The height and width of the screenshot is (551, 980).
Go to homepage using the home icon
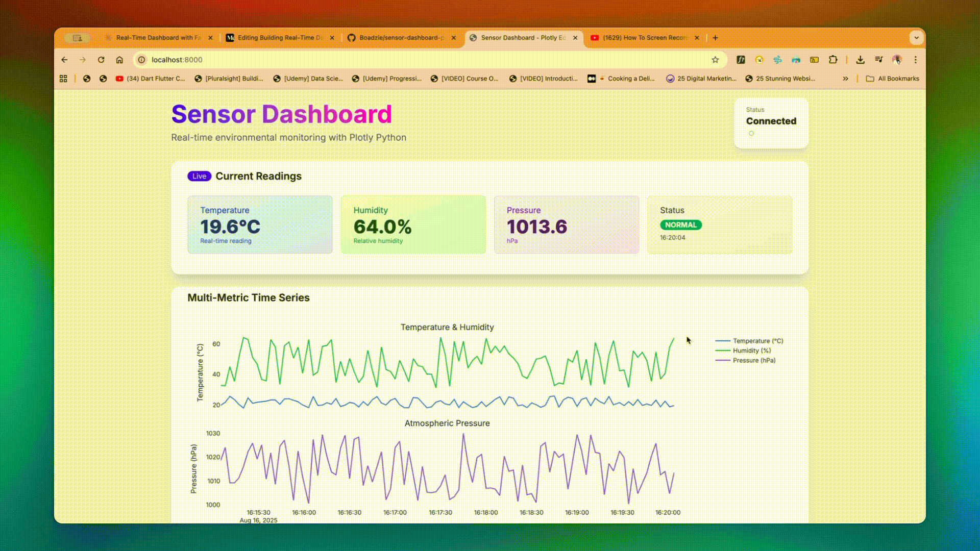click(x=120, y=60)
